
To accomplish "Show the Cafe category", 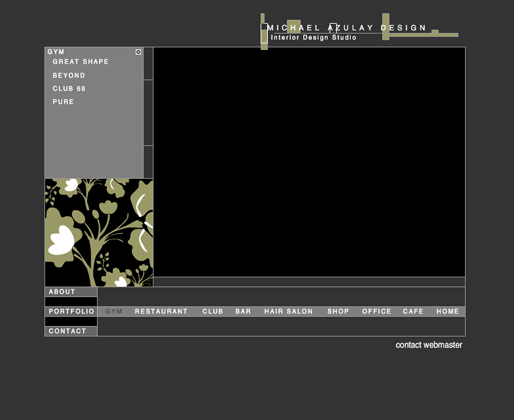I will (x=413, y=311).
